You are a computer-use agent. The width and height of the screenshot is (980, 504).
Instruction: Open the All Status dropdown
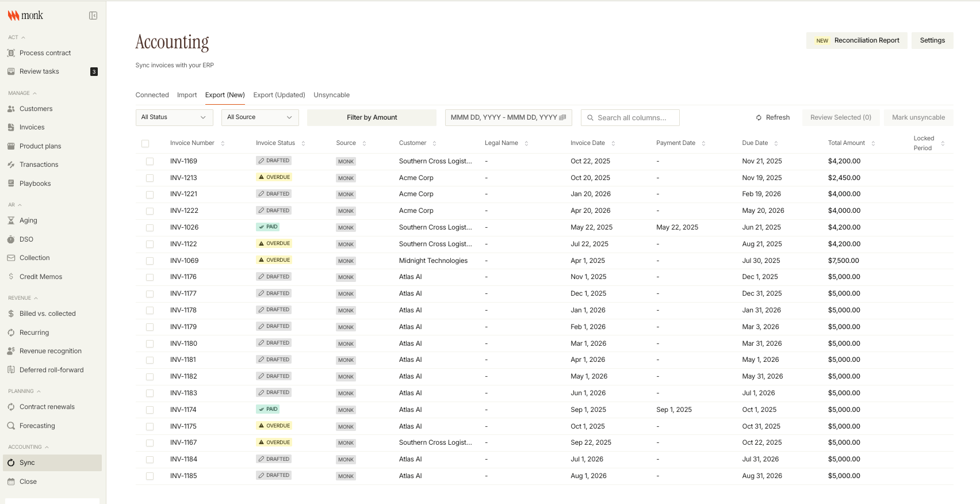point(174,117)
